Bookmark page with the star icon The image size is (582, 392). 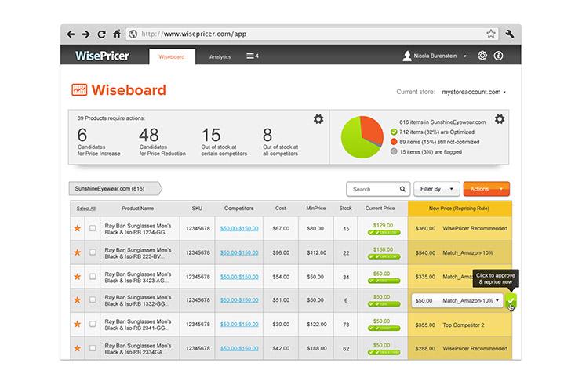[x=491, y=34]
